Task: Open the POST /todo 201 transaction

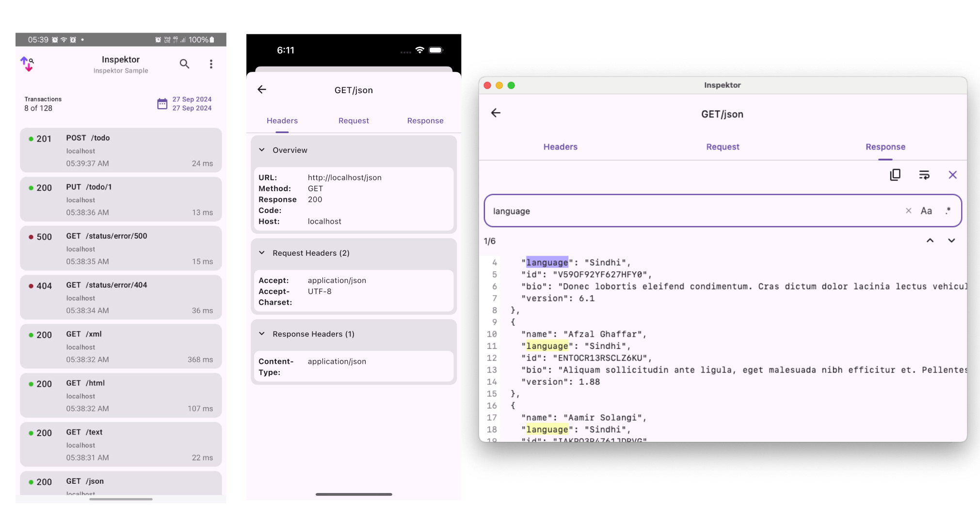Action: click(x=121, y=150)
